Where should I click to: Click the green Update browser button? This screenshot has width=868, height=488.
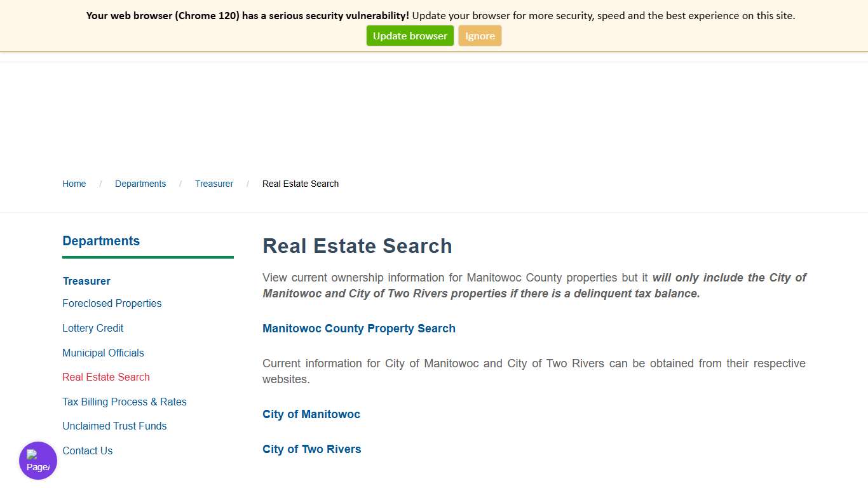pos(409,36)
